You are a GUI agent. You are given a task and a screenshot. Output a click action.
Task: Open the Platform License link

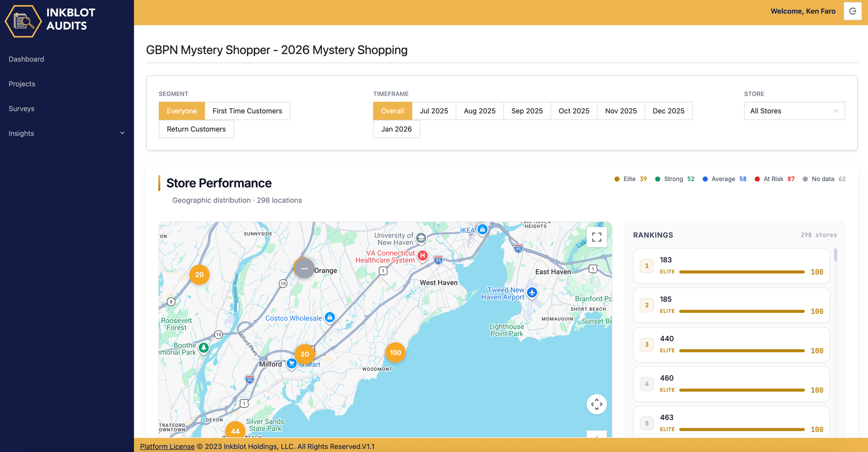(x=167, y=446)
